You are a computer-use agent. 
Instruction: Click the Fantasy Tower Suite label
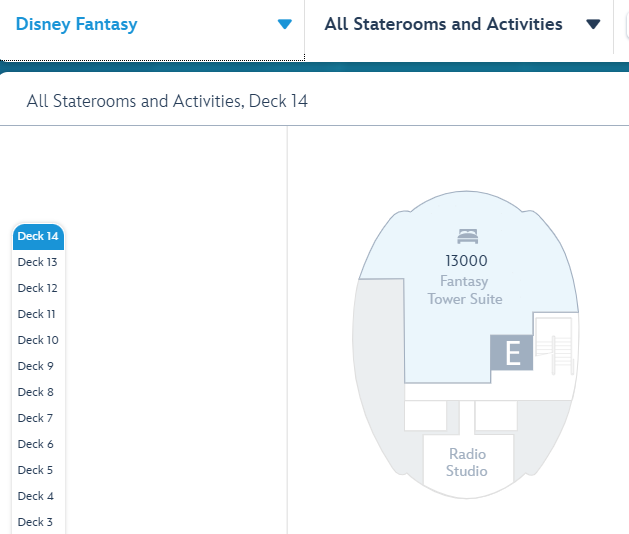[x=465, y=290]
